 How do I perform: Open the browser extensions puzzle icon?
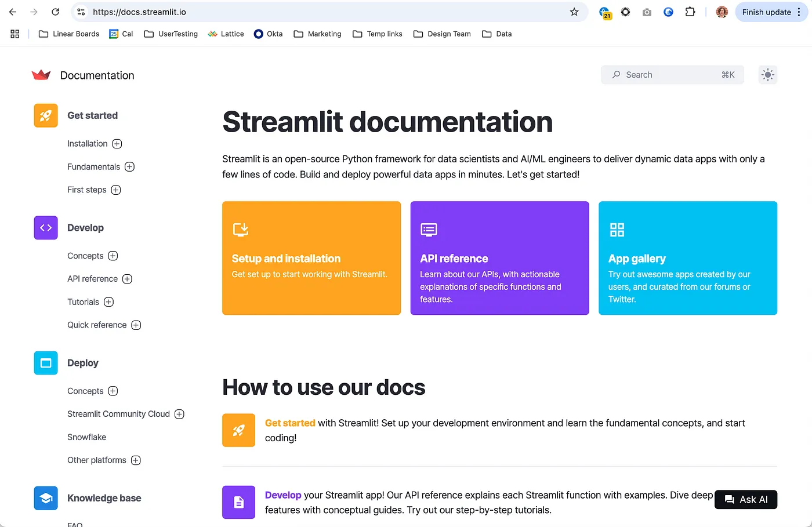(x=690, y=12)
